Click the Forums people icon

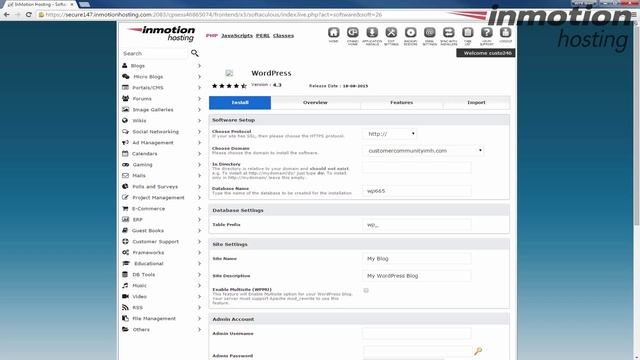point(125,98)
